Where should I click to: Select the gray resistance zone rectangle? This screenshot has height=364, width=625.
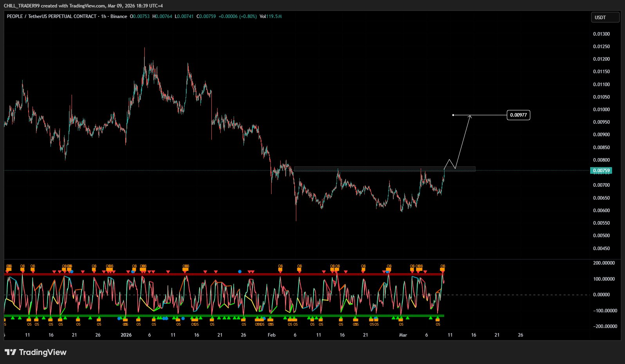click(384, 169)
